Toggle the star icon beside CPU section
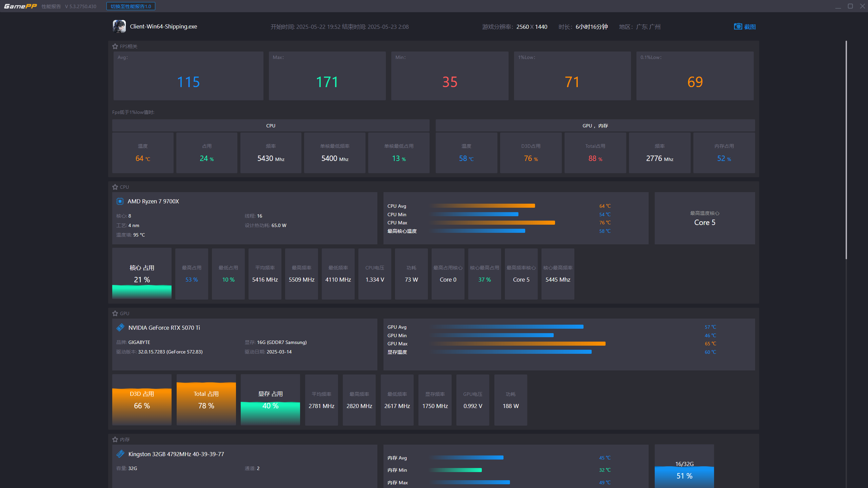 (115, 187)
